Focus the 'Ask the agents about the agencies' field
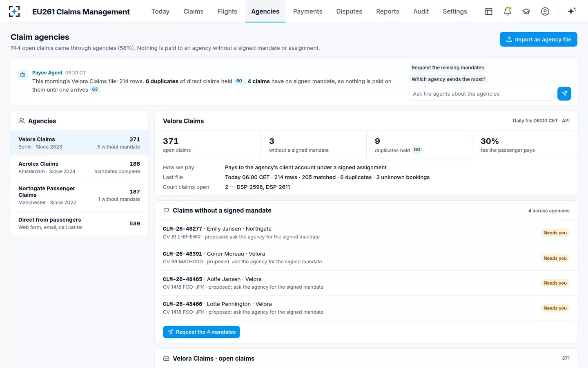This screenshot has height=368, width=588. click(x=481, y=94)
